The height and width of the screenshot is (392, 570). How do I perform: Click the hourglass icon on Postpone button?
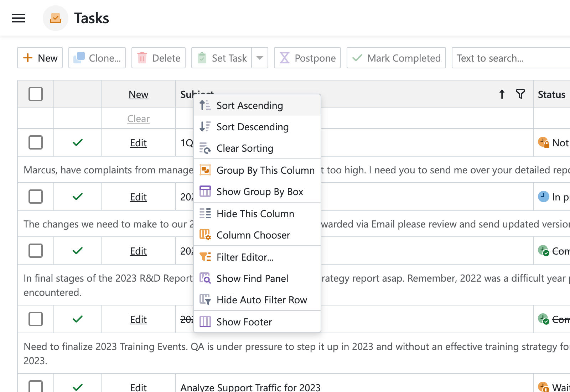[x=284, y=57]
